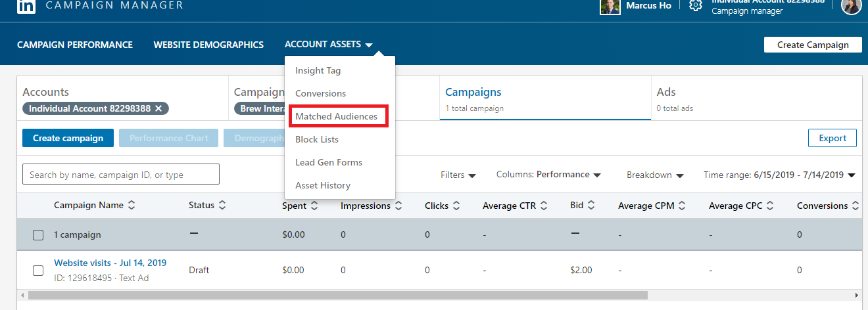This screenshot has width=868, height=310.
Task: Click the 1 campaign summary row text
Action: (x=78, y=235)
